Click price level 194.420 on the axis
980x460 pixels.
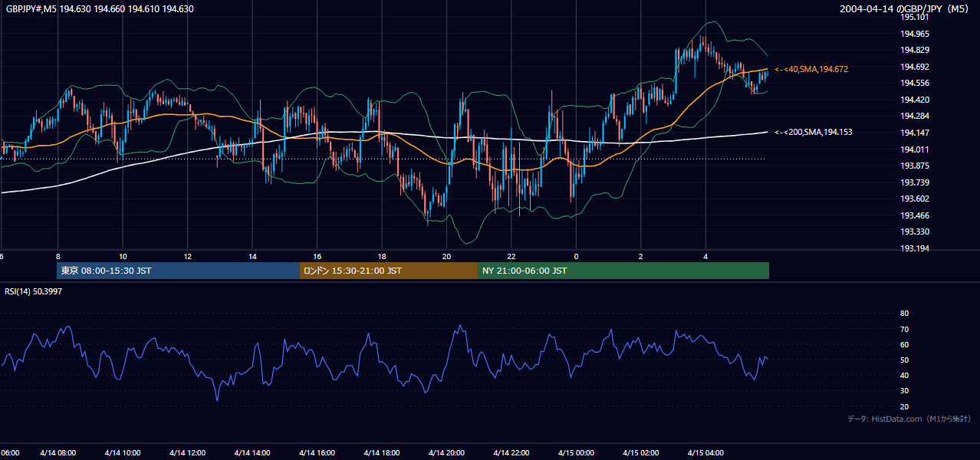[914, 100]
